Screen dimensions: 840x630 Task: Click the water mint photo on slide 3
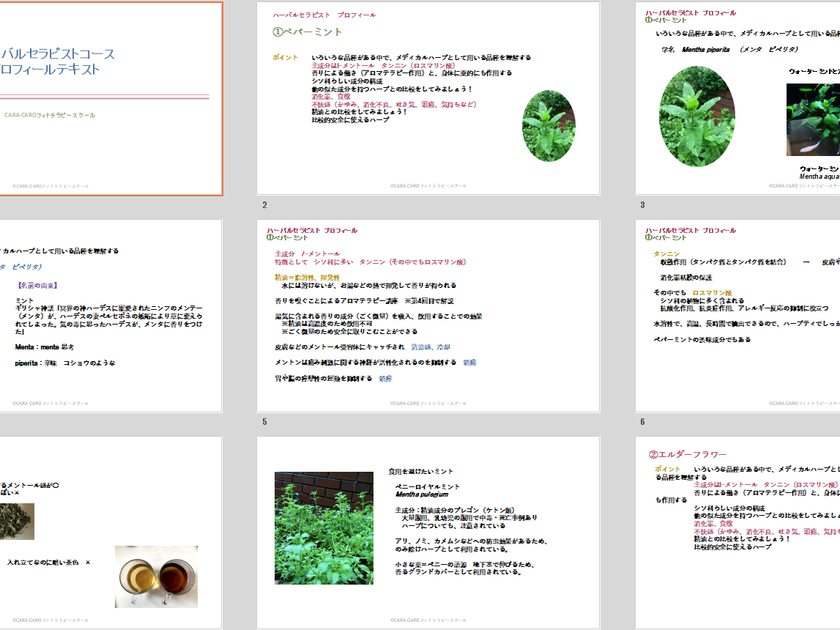click(813, 119)
